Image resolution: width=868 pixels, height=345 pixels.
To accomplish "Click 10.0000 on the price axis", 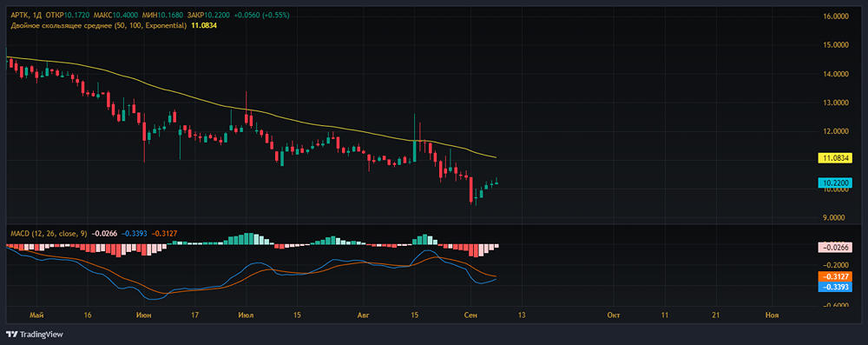I will (836, 189).
